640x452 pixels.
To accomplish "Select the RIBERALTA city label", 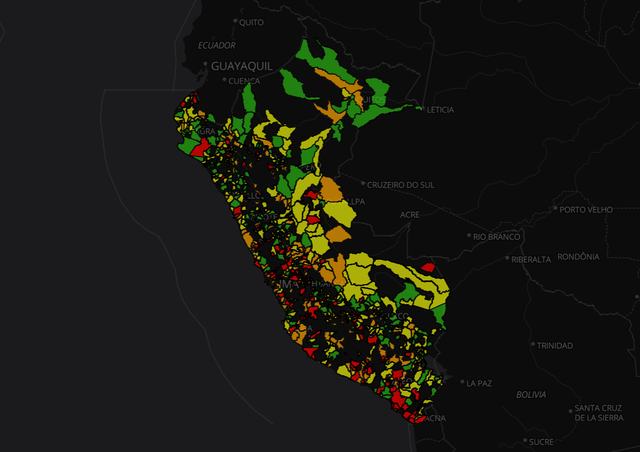I will point(531,259).
